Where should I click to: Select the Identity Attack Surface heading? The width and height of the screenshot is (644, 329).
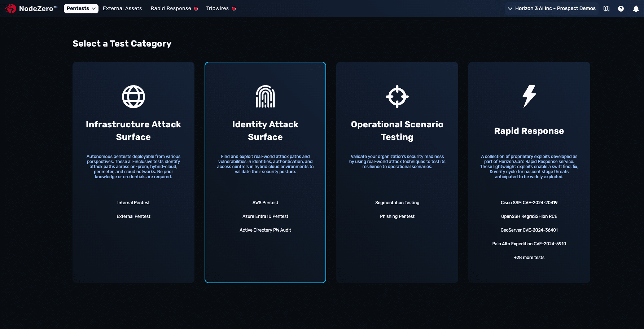coord(266,131)
